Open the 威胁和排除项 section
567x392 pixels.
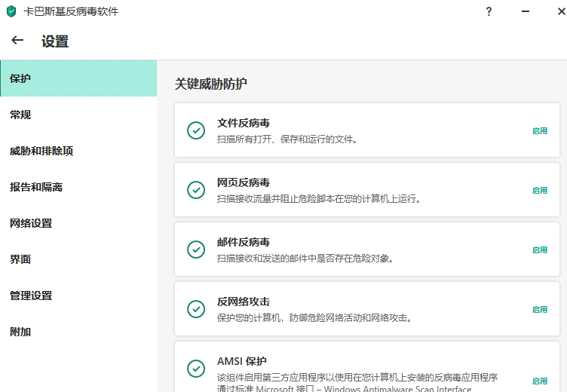click(x=78, y=151)
